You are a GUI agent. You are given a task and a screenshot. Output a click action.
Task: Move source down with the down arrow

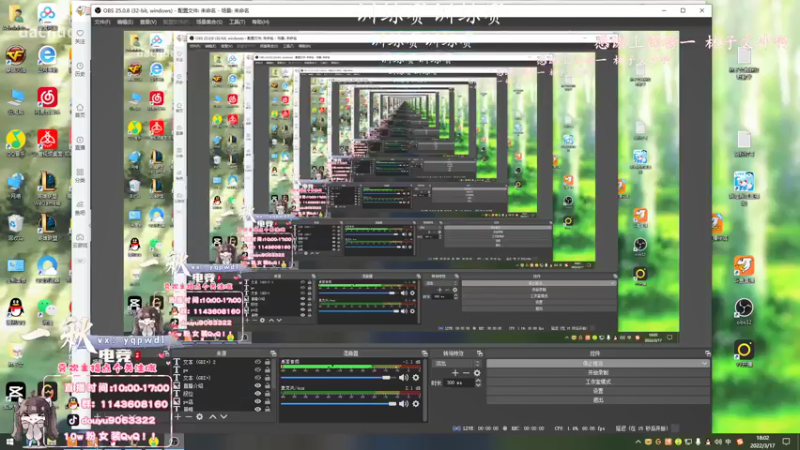click(223, 417)
